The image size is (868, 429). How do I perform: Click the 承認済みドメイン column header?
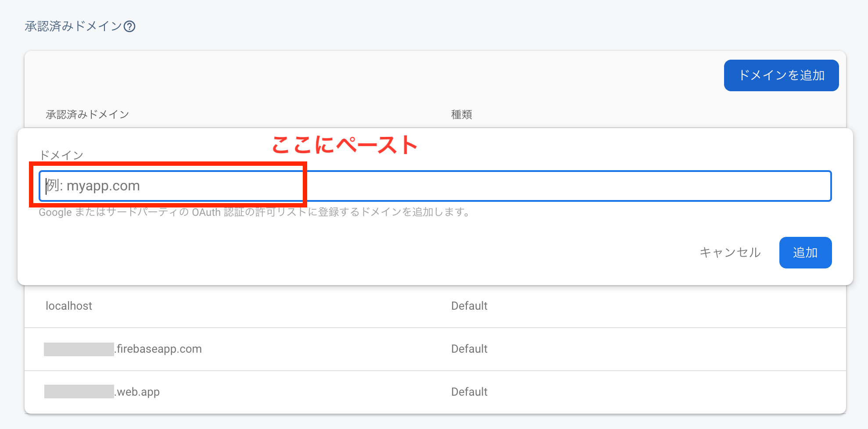(87, 114)
